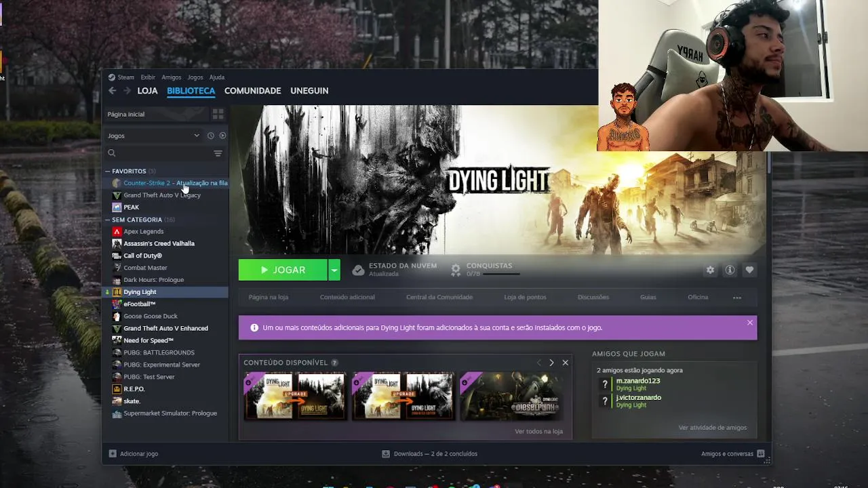This screenshot has height=488, width=868.
Task: Open the Dieselpunk DLC thumbnail
Action: (x=512, y=396)
